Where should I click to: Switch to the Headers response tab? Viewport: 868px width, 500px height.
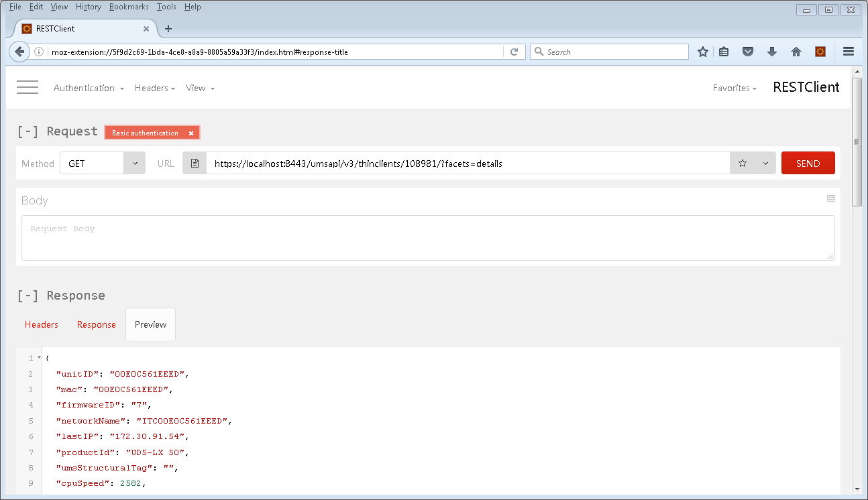pos(41,324)
